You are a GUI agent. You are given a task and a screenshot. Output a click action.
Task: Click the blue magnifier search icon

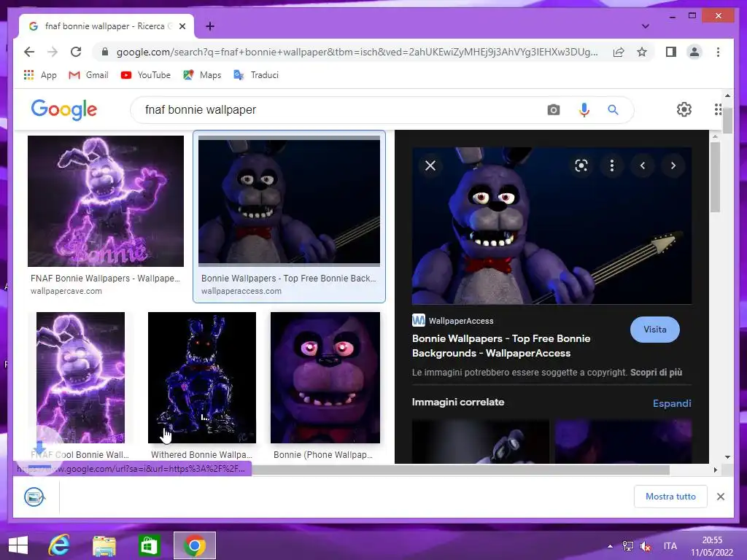[613, 110]
